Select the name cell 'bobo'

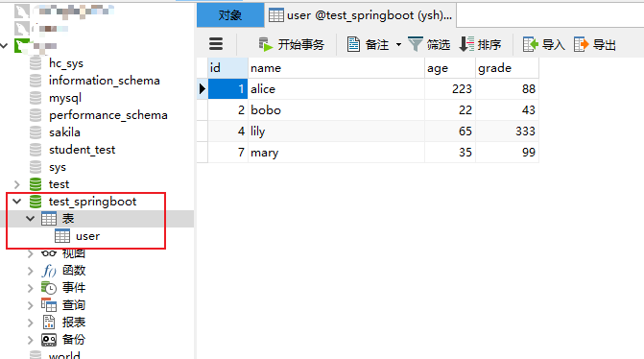click(x=336, y=110)
